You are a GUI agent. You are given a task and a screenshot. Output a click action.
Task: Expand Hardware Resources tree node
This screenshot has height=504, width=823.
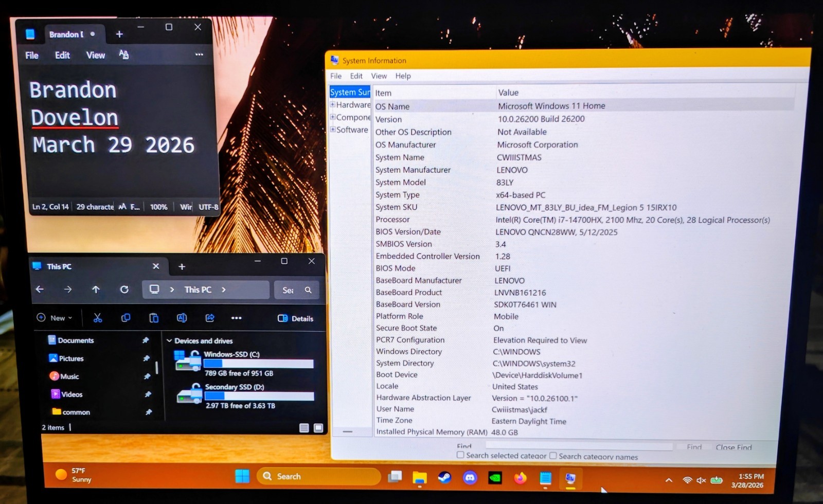pos(333,104)
